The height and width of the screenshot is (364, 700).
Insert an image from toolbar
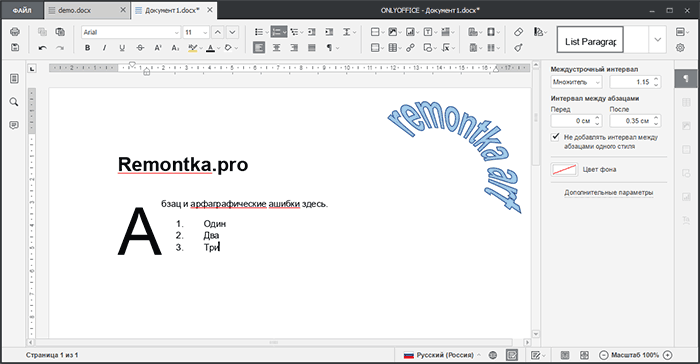coord(393,32)
